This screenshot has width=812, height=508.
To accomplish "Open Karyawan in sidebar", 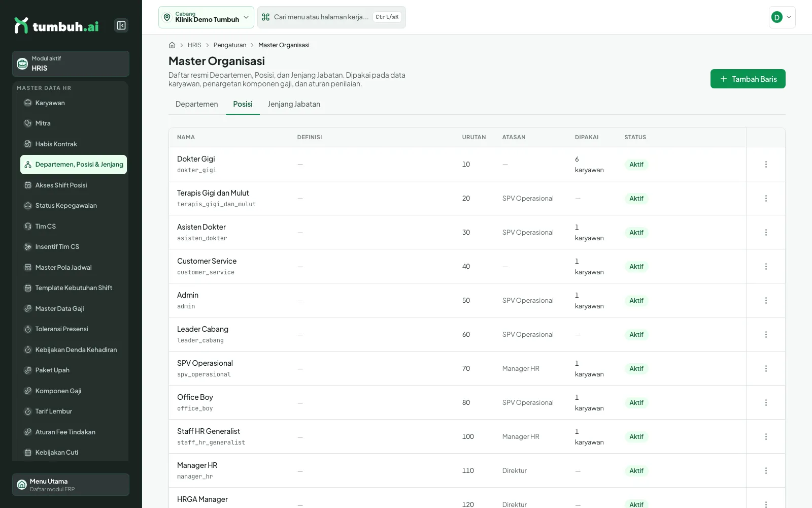I will coord(74,103).
